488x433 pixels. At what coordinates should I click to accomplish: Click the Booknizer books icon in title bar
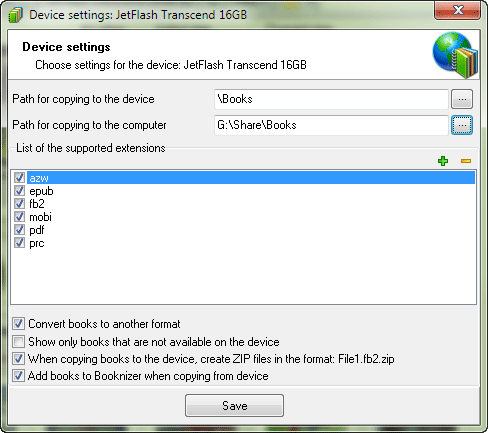[x=15, y=15]
